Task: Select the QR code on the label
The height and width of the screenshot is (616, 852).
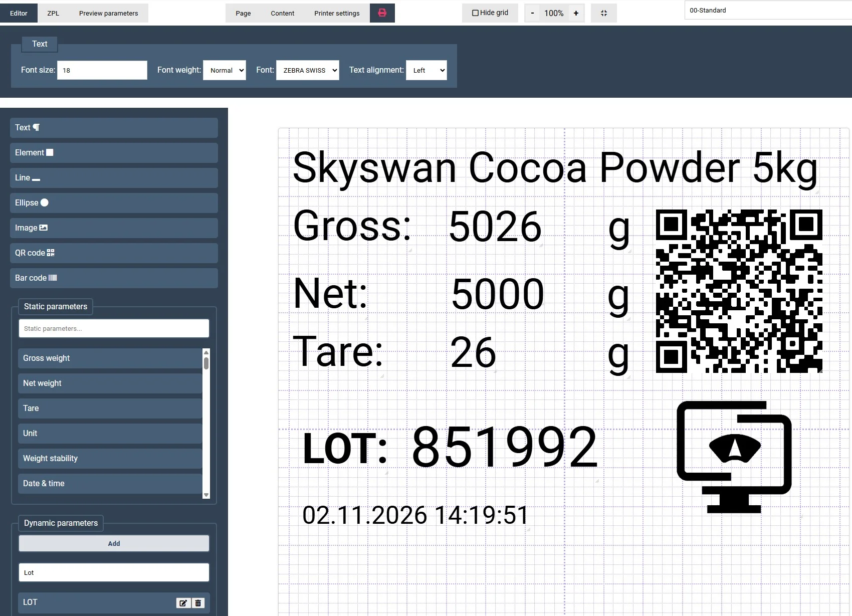Action: click(739, 291)
